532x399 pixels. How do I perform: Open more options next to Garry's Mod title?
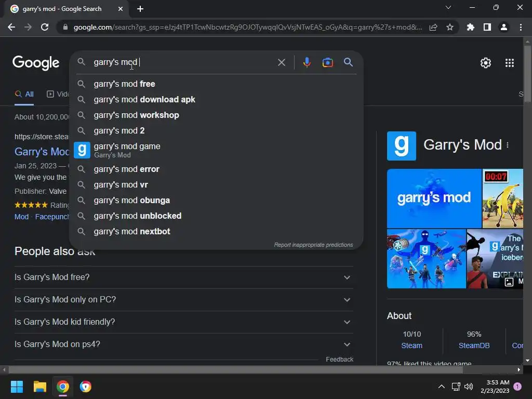point(508,145)
